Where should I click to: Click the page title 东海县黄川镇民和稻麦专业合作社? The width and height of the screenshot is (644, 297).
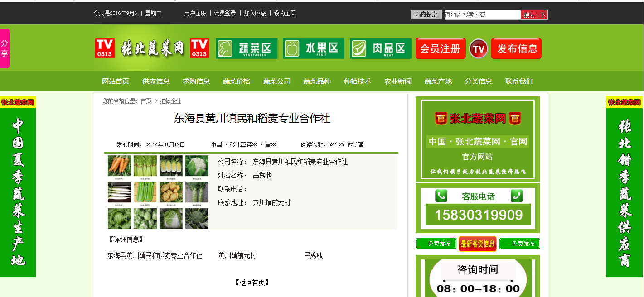click(x=252, y=119)
